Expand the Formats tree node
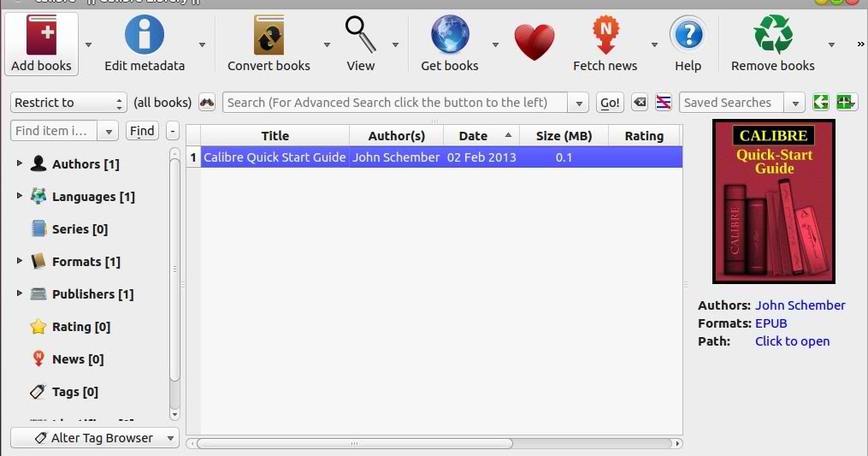This screenshot has height=456, width=868. [x=20, y=260]
